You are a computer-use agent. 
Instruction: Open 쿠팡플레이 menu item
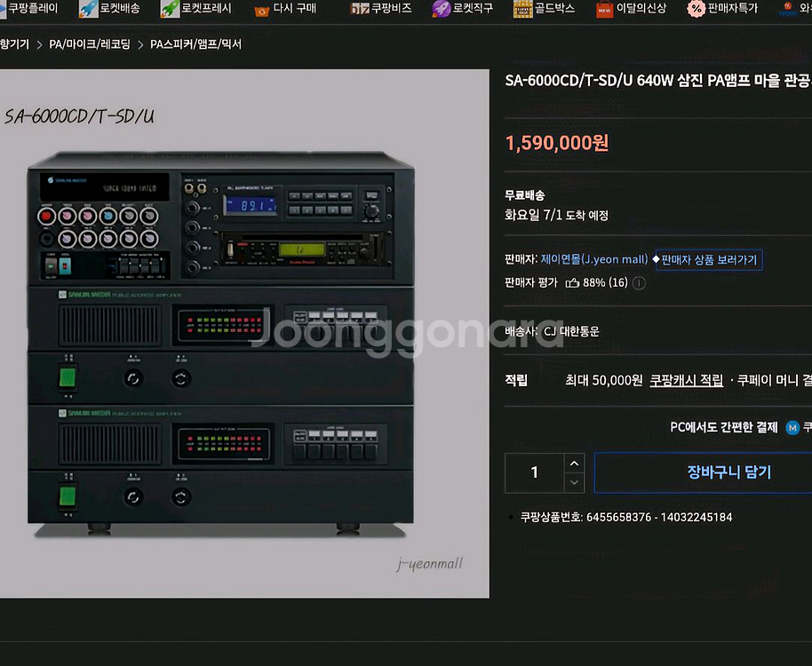click(33, 8)
